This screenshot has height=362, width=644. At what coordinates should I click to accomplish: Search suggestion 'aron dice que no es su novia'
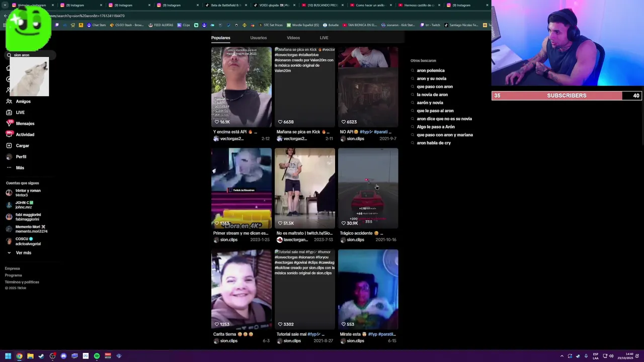click(444, 119)
